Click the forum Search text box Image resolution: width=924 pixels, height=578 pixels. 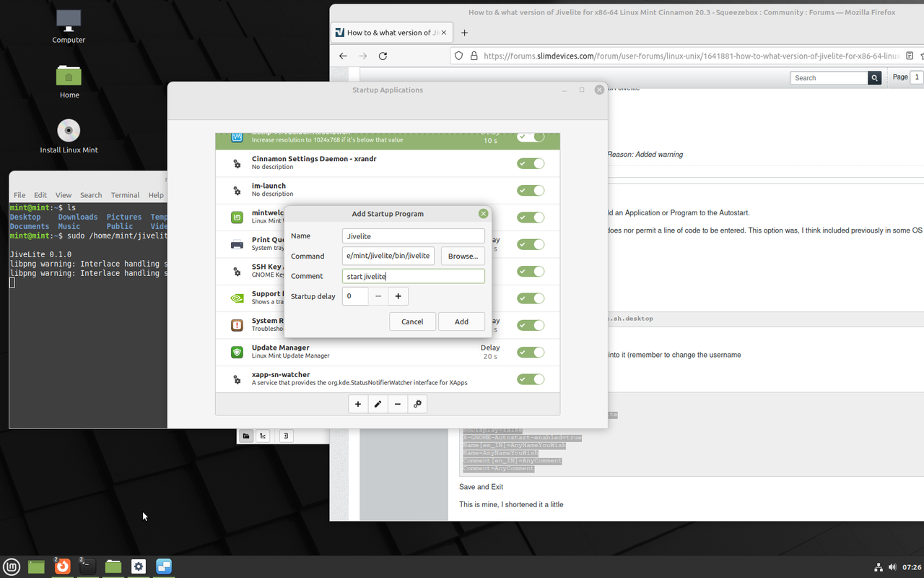(829, 78)
